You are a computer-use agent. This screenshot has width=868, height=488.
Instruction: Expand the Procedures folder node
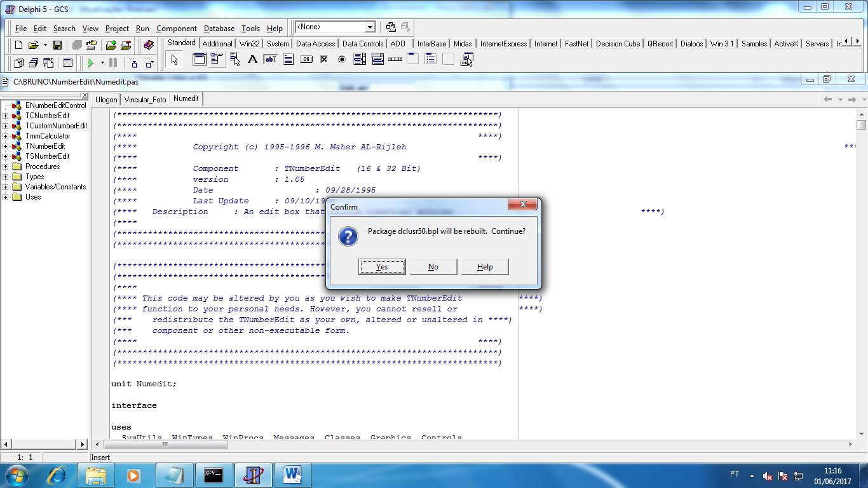[x=6, y=166]
